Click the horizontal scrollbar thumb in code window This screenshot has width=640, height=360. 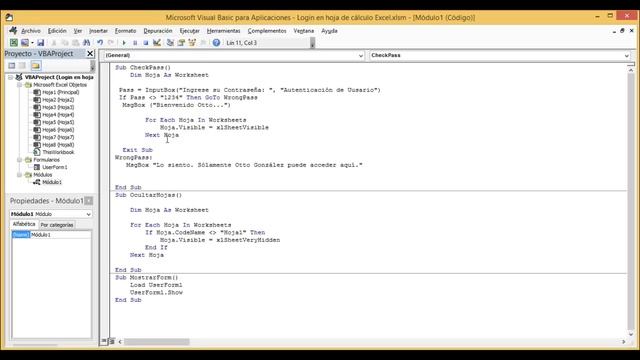point(157,342)
